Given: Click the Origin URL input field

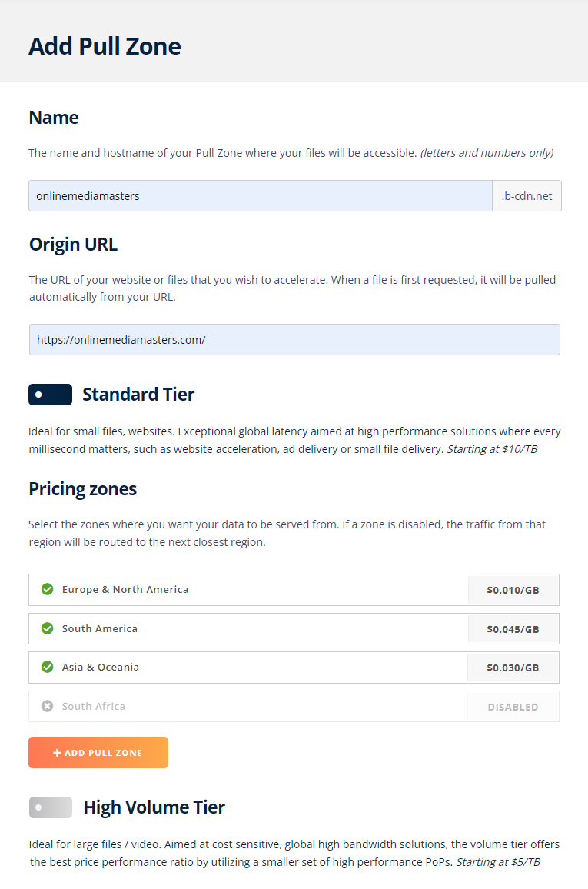Looking at the screenshot, I should pyautogui.click(x=294, y=340).
